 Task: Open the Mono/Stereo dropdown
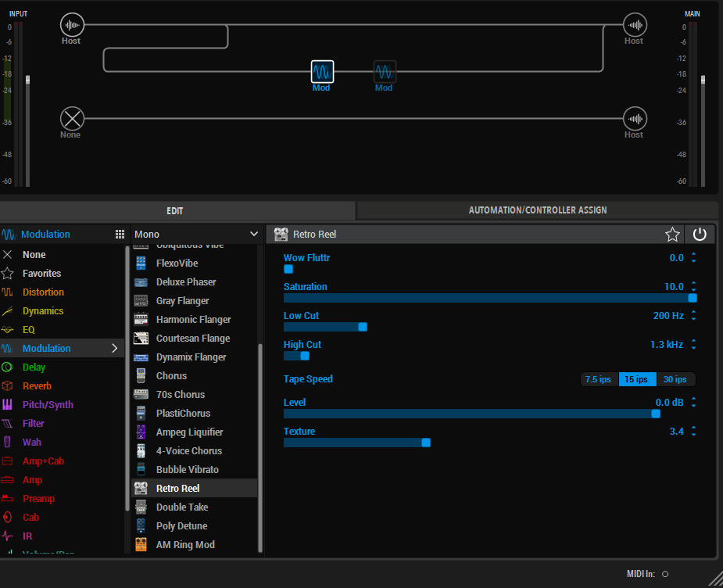[x=195, y=234]
